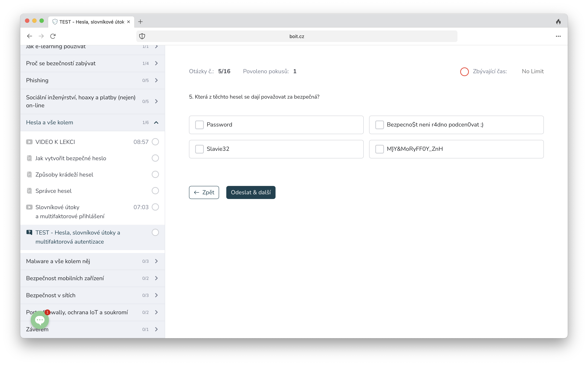Toggle completion circle for Jak vytvořit bezpečné heslo

tap(155, 158)
